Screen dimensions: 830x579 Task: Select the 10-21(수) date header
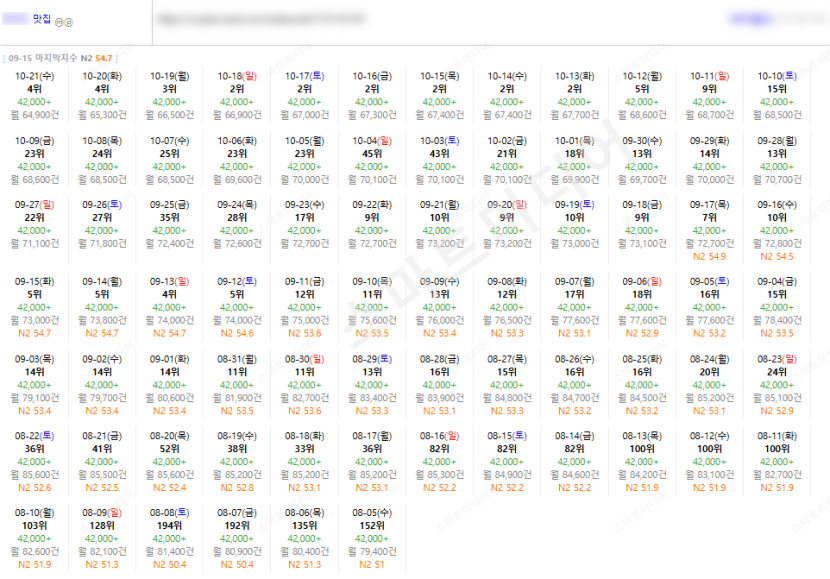tap(34, 76)
